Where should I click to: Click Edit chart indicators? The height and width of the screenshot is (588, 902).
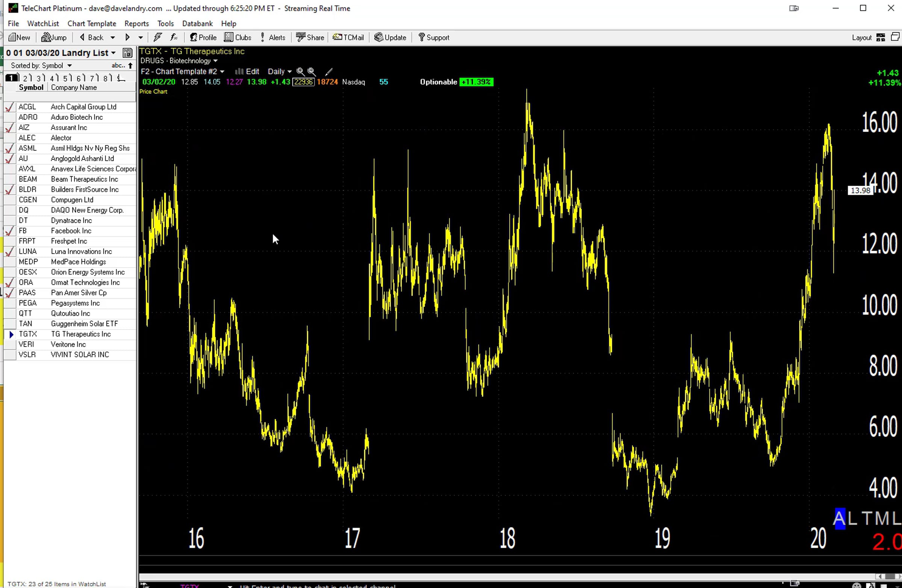coord(247,71)
